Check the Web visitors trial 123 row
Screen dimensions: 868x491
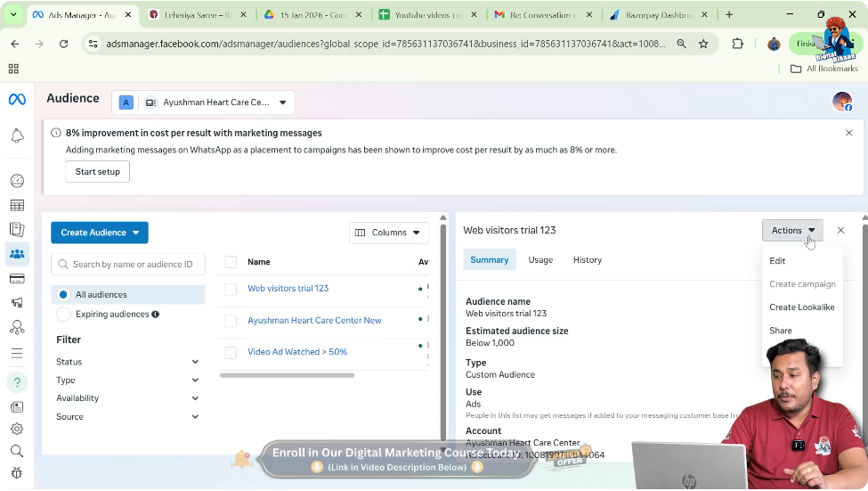[x=231, y=289]
